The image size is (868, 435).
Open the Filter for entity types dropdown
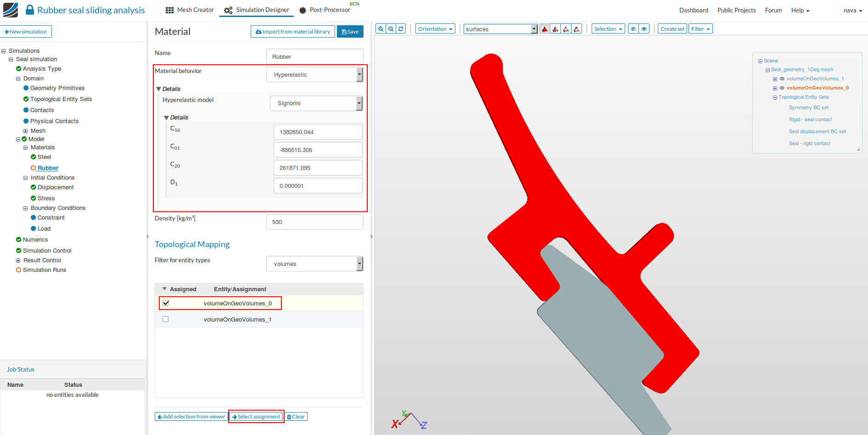314,264
